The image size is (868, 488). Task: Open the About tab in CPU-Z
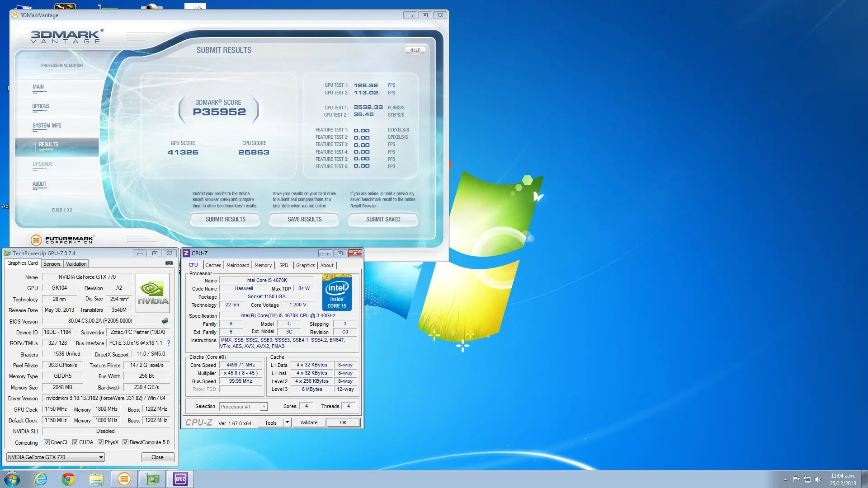[x=327, y=265]
